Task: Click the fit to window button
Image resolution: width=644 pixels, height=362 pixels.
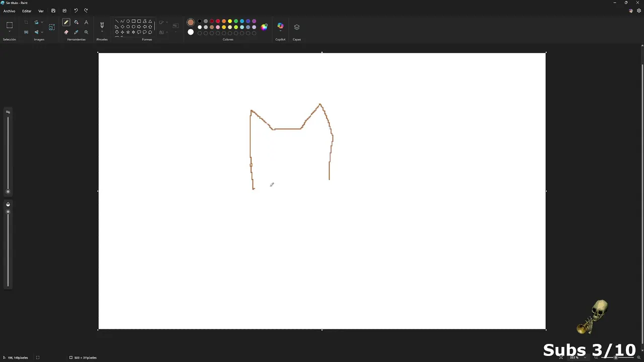Action: click(x=561, y=357)
